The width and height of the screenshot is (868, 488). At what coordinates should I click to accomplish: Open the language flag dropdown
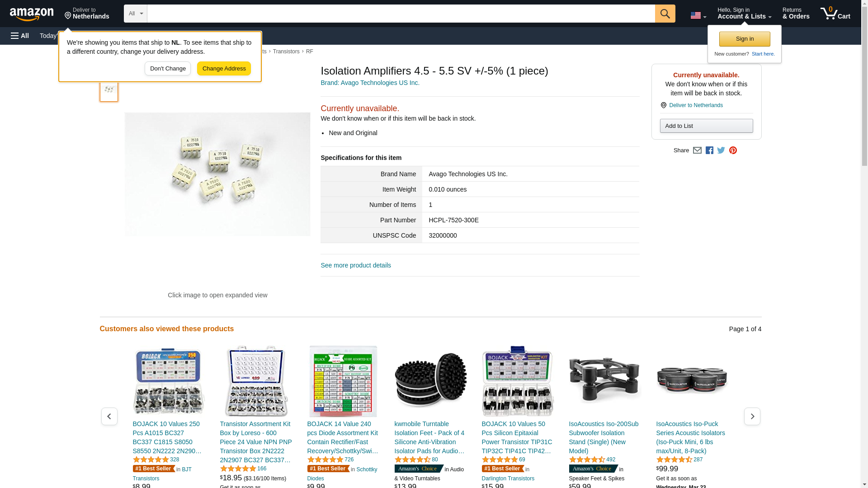coord(698,15)
